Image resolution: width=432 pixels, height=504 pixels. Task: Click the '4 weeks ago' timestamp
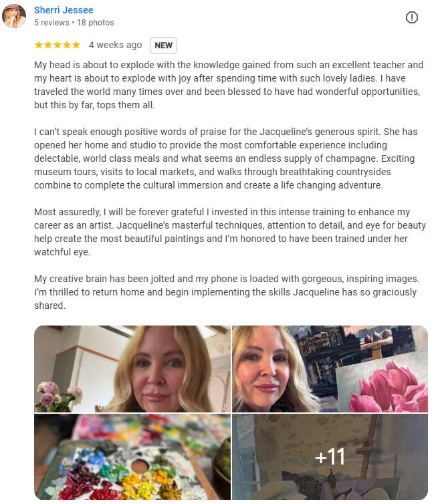point(115,45)
